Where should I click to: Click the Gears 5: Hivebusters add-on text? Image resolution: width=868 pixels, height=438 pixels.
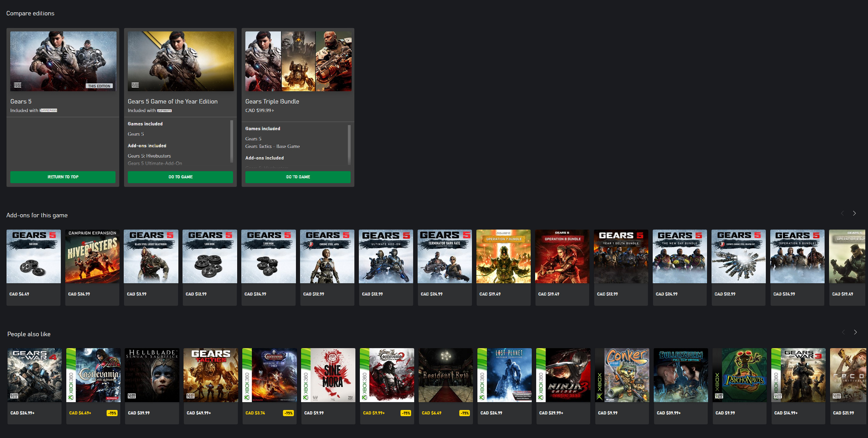(149, 156)
